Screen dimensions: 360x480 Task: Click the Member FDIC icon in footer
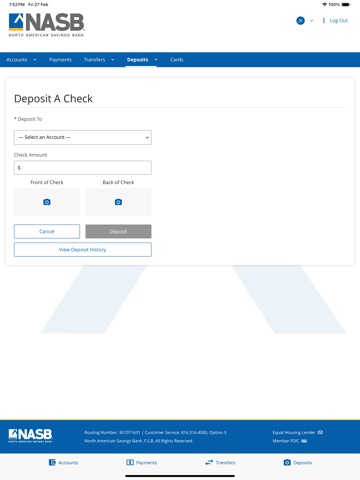(x=304, y=441)
